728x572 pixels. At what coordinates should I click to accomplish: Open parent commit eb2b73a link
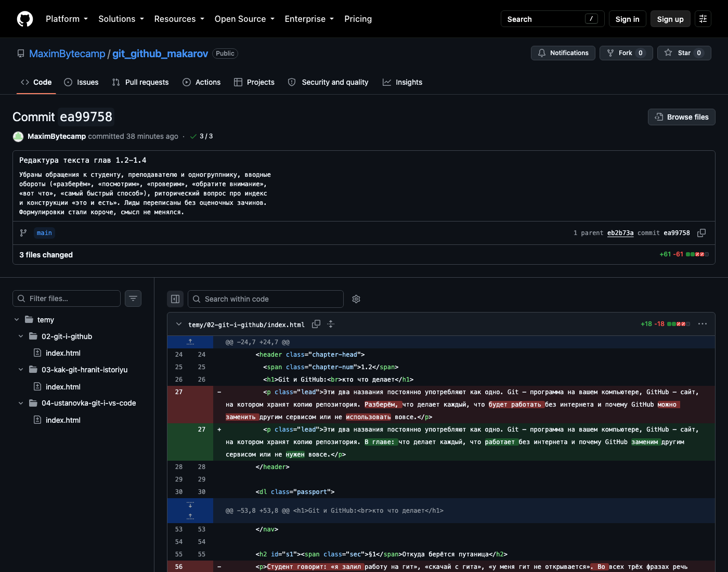[620, 233]
